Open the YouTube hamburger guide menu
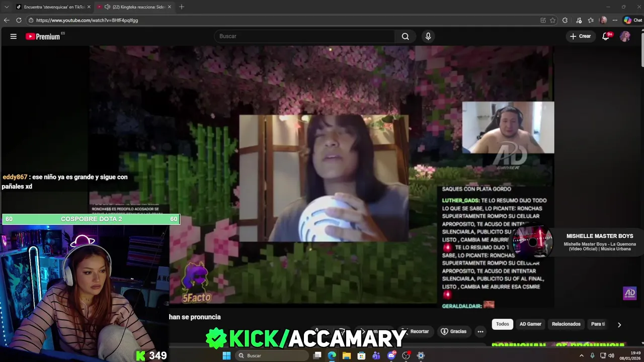644x362 pixels. [14, 36]
